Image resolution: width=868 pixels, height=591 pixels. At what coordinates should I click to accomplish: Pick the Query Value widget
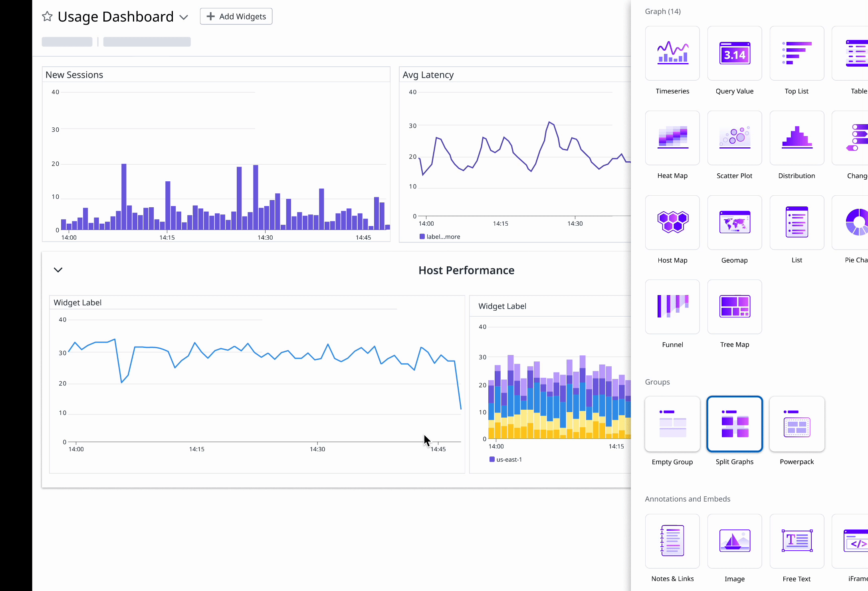pos(734,54)
